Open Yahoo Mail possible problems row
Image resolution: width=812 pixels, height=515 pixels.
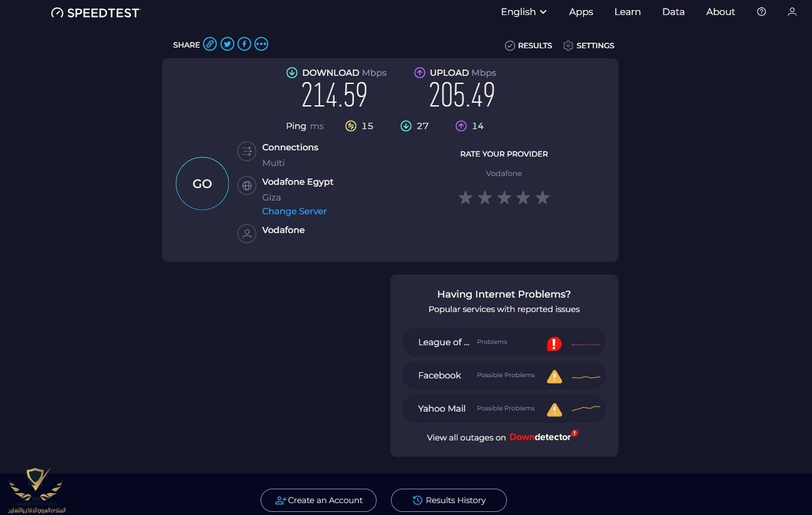click(x=504, y=409)
